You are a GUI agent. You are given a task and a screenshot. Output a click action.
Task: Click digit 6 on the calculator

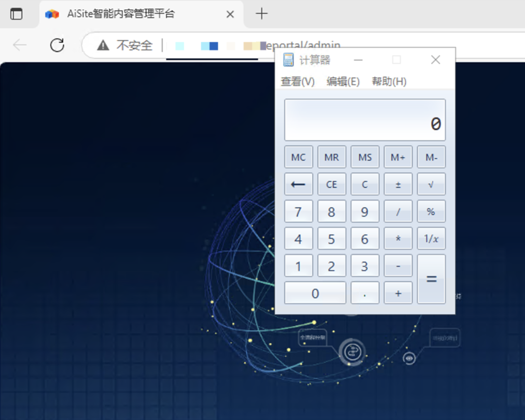coord(365,238)
